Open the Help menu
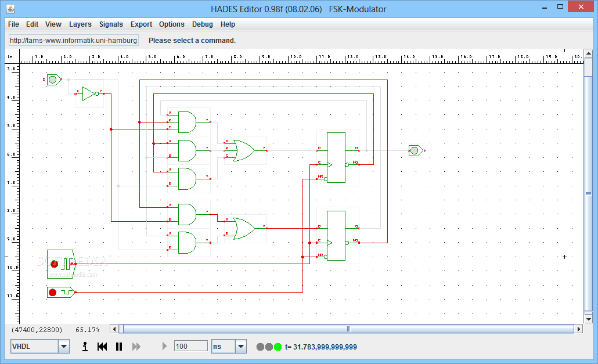The image size is (598, 364). pyautogui.click(x=228, y=24)
